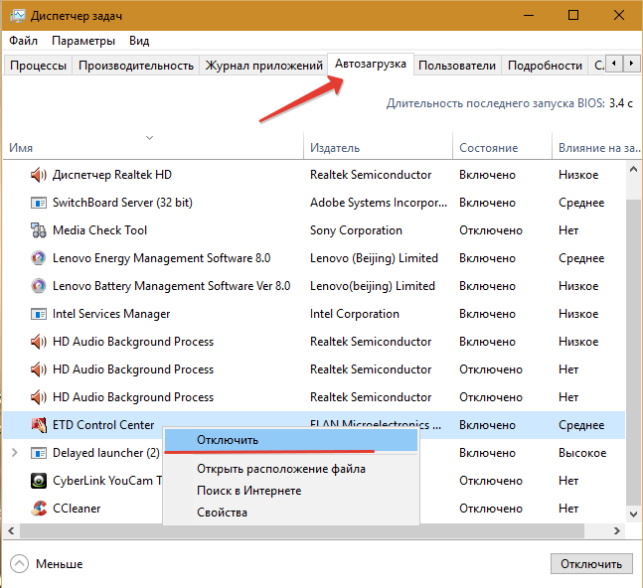Expand the Delayed launcher (2) group
The height and width of the screenshot is (588, 643).
click(15, 453)
